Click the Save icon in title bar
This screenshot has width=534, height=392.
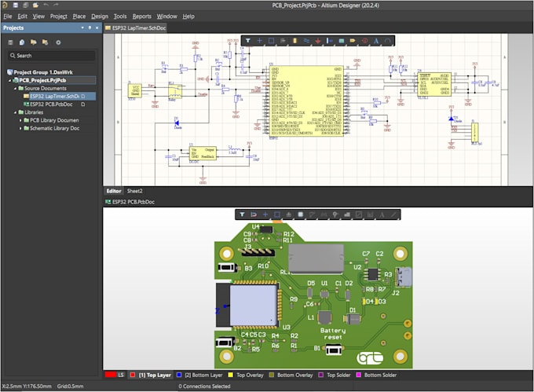click(16, 5)
